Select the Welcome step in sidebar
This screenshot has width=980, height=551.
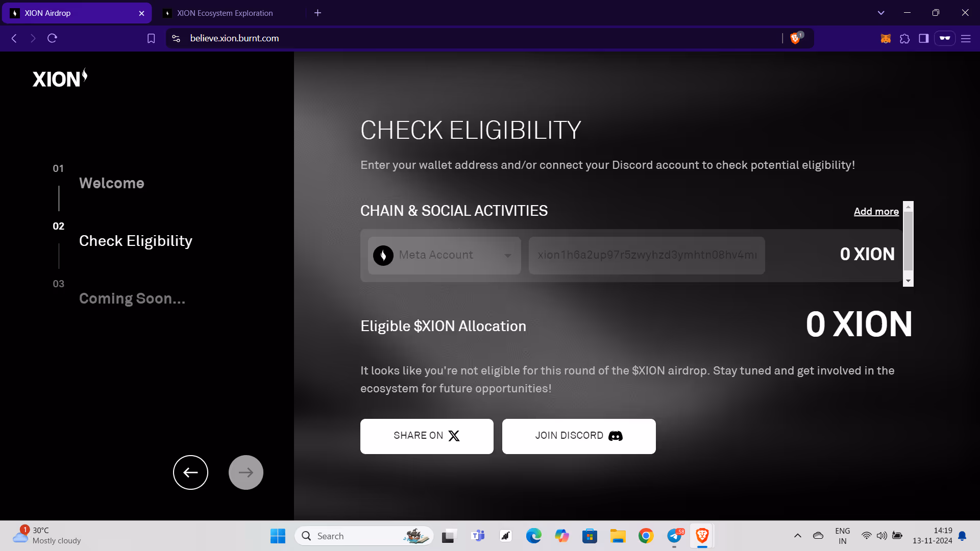pos(111,183)
